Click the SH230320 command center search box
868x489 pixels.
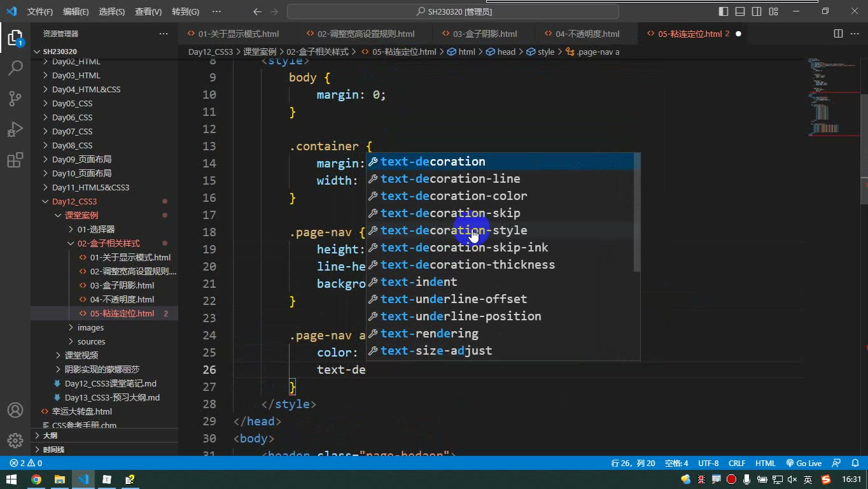(x=453, y=11)
